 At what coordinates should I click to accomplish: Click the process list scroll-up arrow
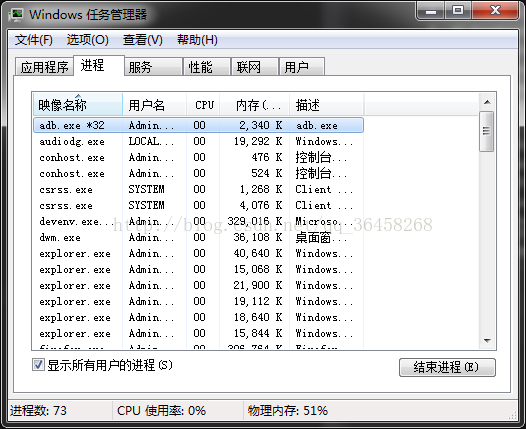(x=487, y=102)
